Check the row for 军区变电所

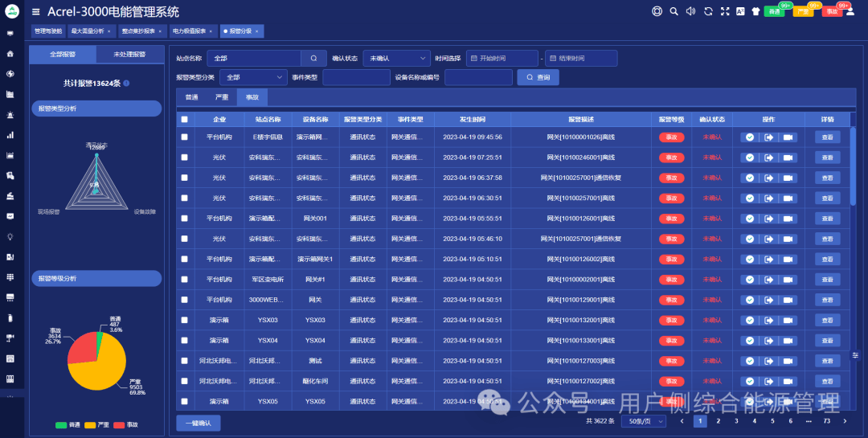click(184, 280)
